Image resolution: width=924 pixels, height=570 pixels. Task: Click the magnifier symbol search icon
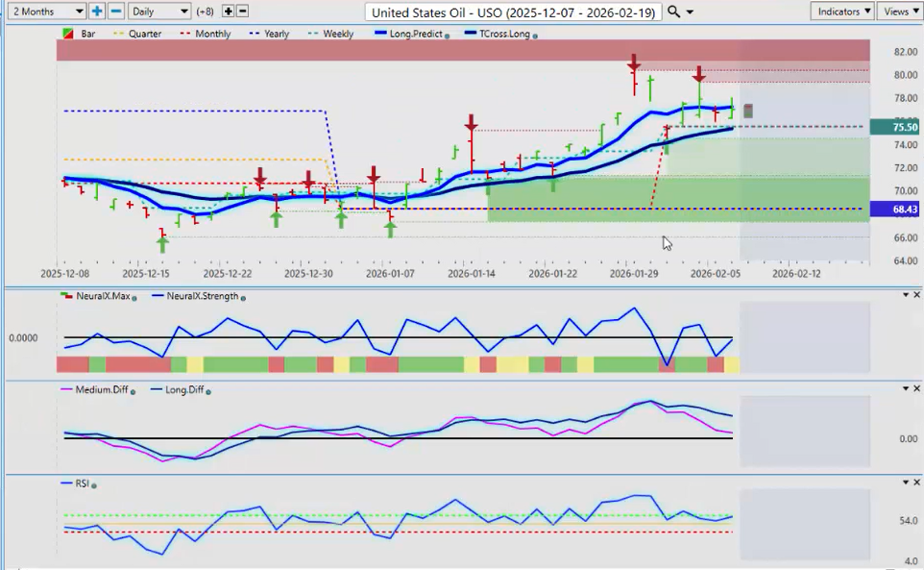(673, 12)
